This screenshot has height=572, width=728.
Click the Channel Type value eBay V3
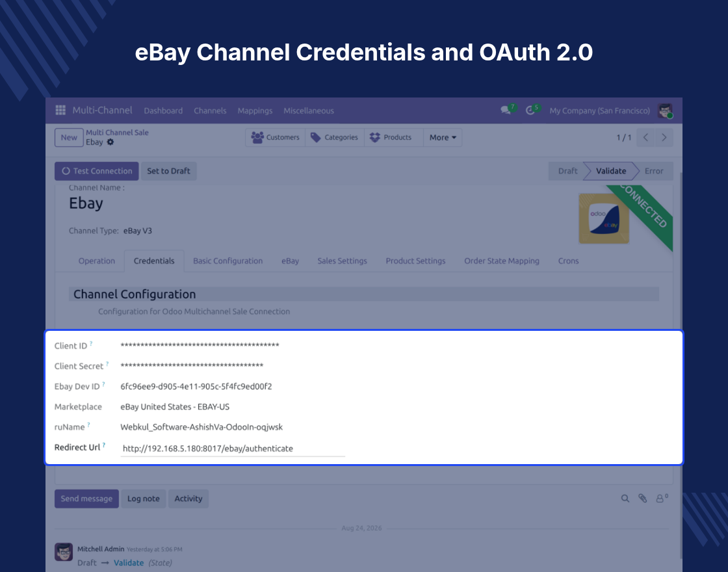137,231
